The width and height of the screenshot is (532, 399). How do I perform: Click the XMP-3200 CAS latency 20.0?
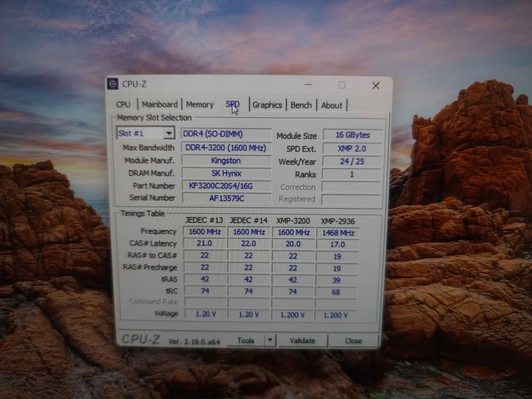[293, 244]
